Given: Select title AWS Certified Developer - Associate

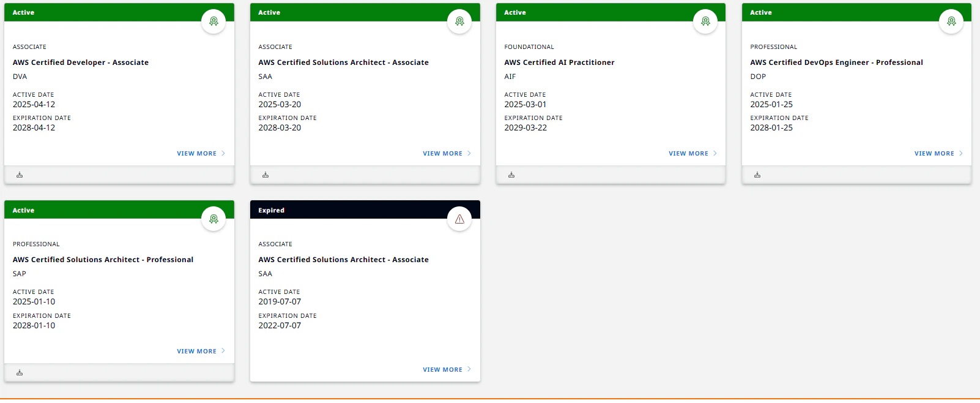Looking at the screenshot, I should [x=81, y=62].
